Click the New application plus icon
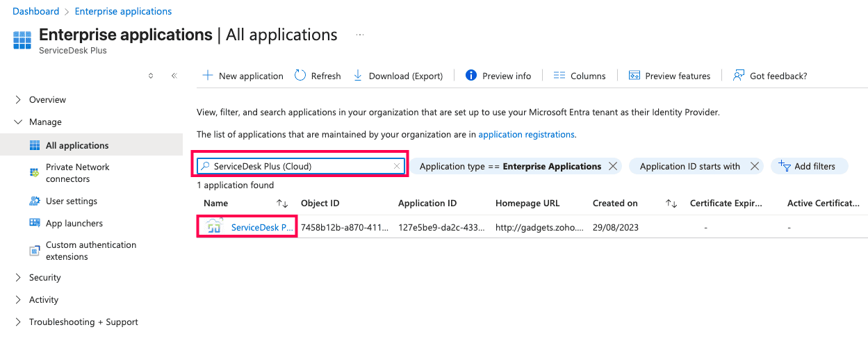868x341 pixels. 207,76
